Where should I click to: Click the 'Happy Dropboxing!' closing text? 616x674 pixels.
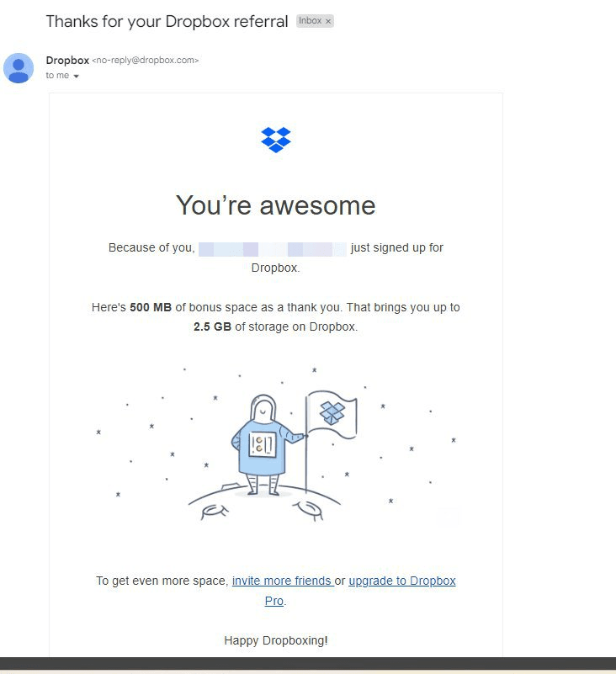coord(275,640)
